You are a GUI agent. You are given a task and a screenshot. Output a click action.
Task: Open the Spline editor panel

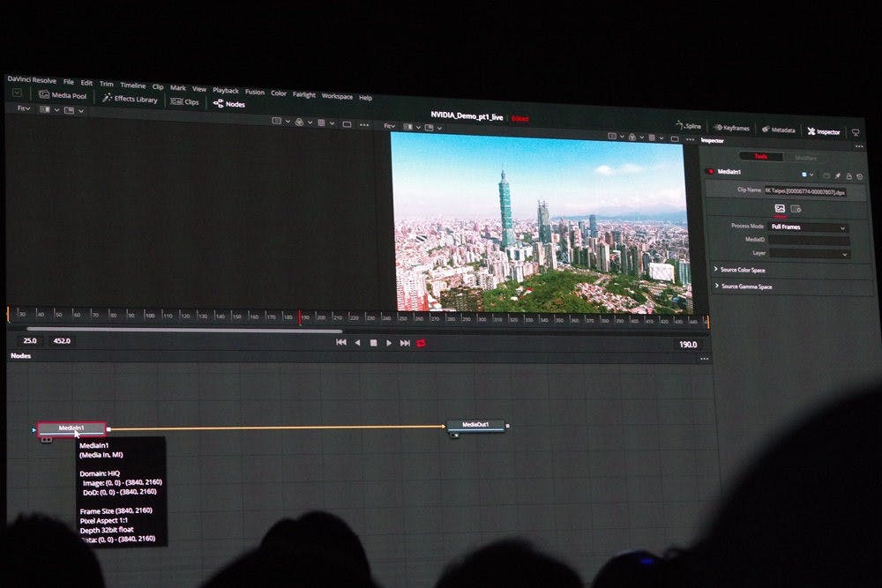(689, 127)
